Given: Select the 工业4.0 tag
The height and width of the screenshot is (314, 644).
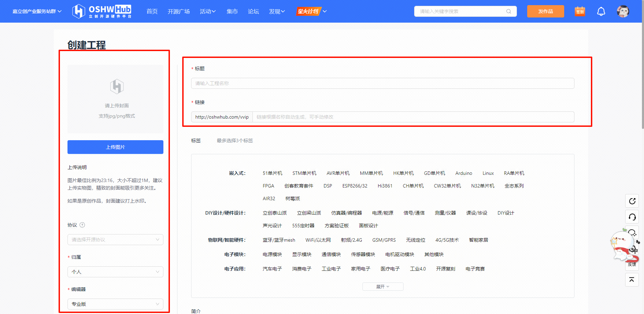Looking at the screenshot, I should (418, 269).
